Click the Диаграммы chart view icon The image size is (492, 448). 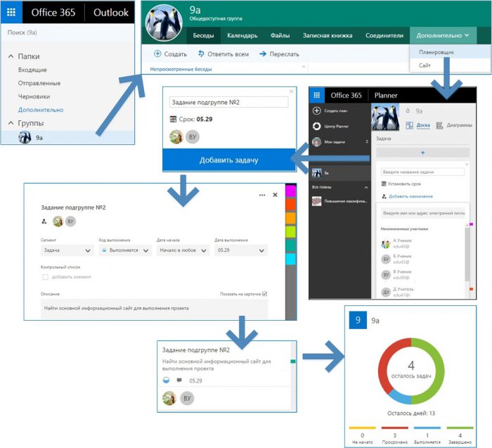click(439, 126)
